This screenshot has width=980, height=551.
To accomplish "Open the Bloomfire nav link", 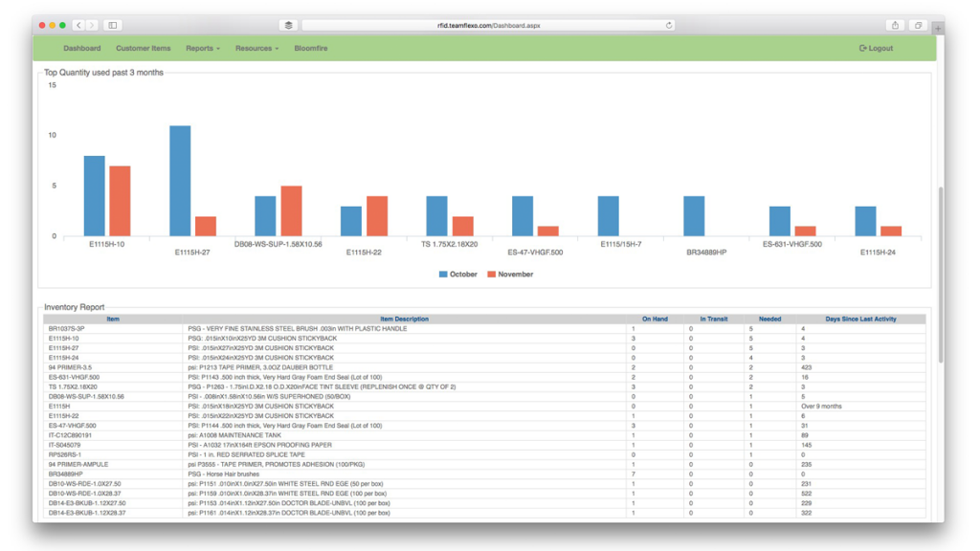I will click(311, 48).
